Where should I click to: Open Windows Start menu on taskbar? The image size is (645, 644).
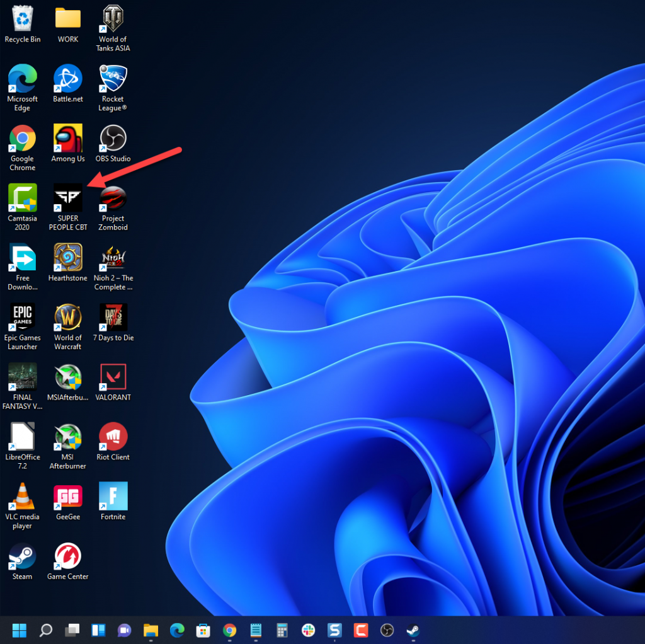20,630
